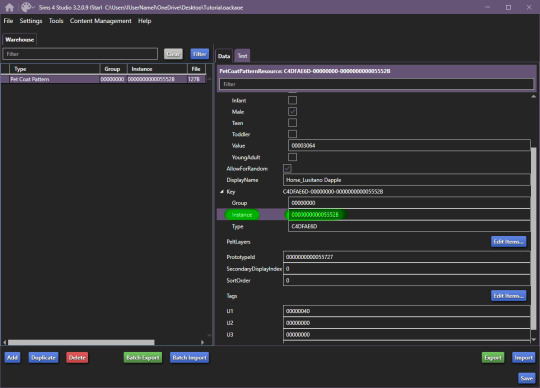Toggle the Male checkbox
Screen dimensions: 540x388
point(292,112)
